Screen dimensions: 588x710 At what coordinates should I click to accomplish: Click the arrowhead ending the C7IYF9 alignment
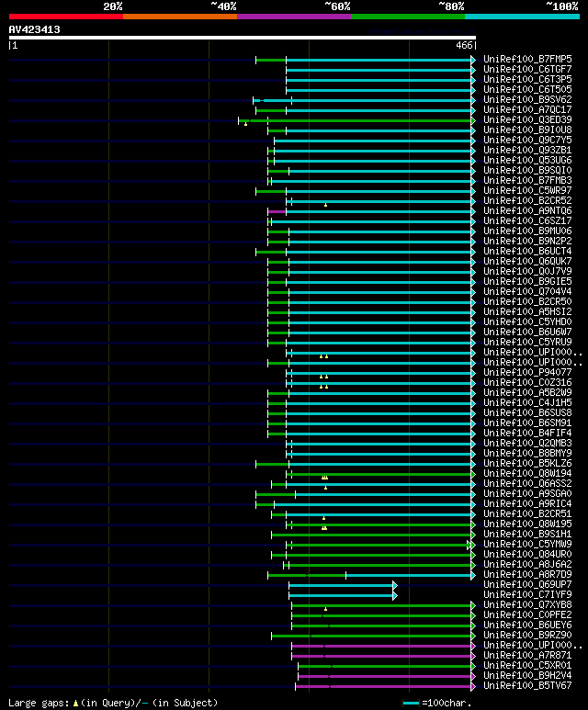[395, 595]
